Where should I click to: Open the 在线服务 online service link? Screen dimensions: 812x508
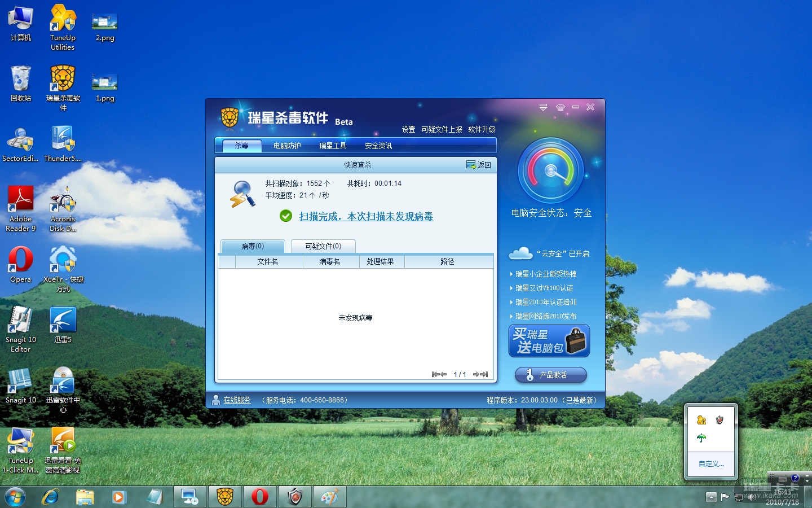click(x=237, y=400)
